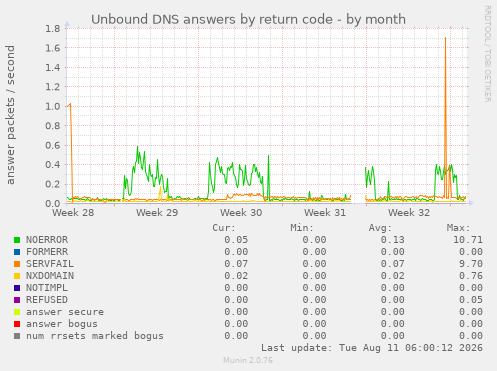Click the graph title Unbound DNS answers
The image size is (497, 371).
coord(248,19)
